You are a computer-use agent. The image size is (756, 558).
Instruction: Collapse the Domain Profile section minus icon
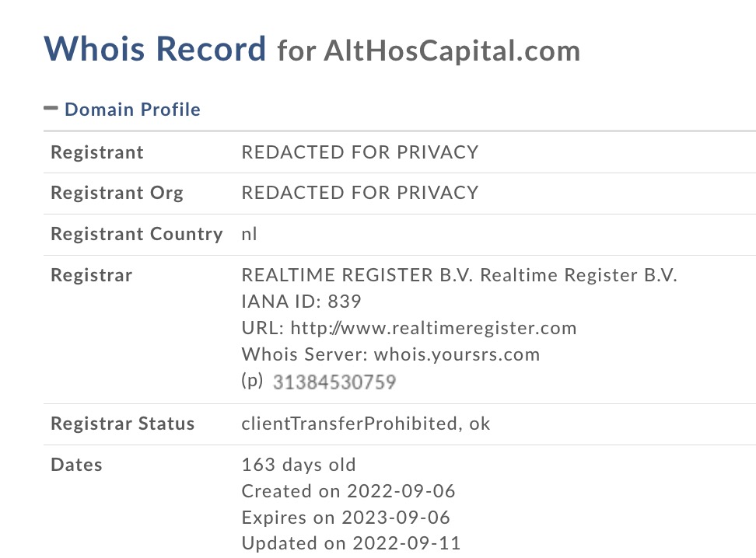[51, 109]
